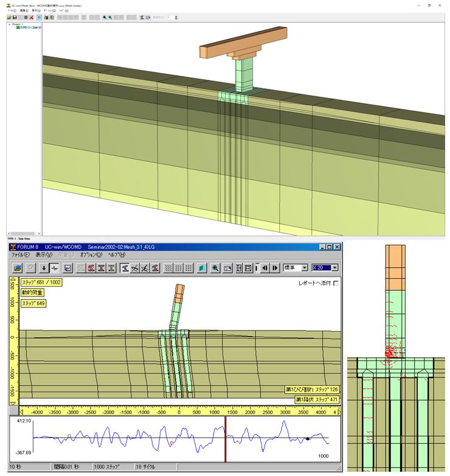Click the 1000 ステップ status bar entry

click(113, 467)
